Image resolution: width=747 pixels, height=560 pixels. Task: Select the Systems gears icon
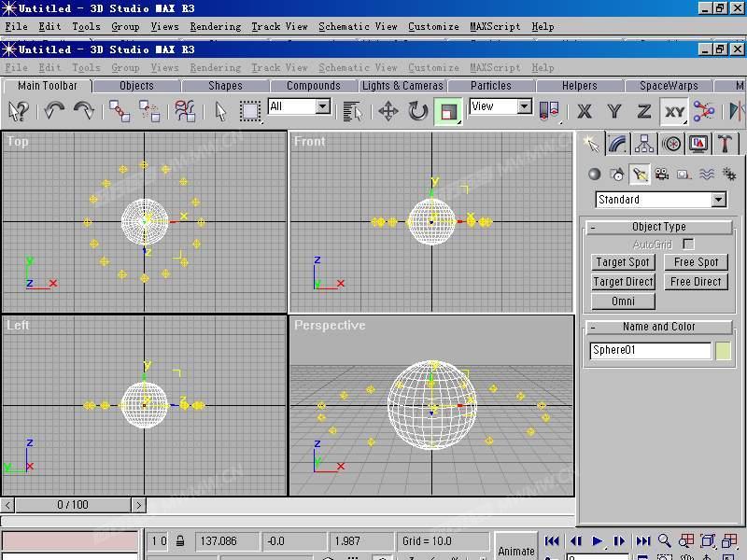click(x=729, y=175)
